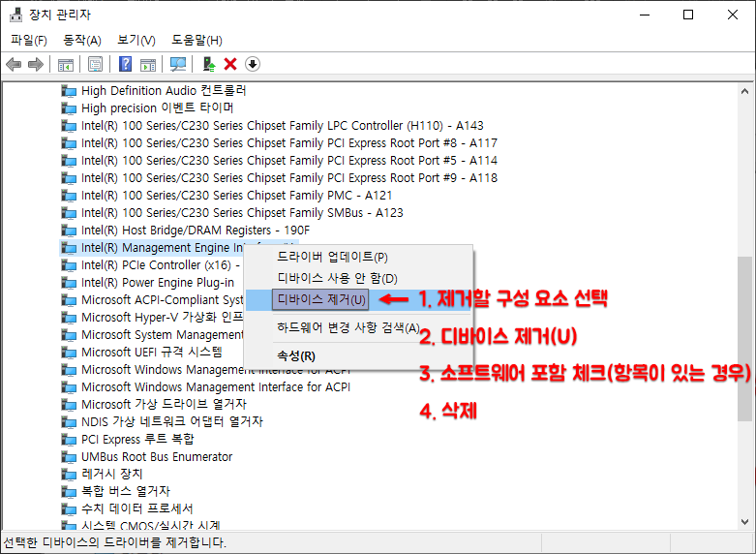This screenshot has width=756, height=554.
Task: Click the device icon beside UMBus Root Bus Enumerator
Action: coord(69,456)
